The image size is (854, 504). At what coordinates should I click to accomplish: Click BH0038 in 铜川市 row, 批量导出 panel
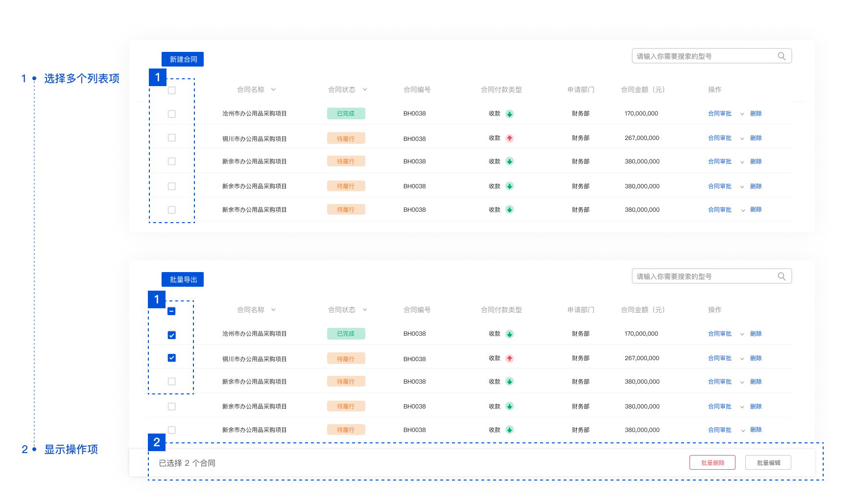pyautogui.click(x=415, y=359)
